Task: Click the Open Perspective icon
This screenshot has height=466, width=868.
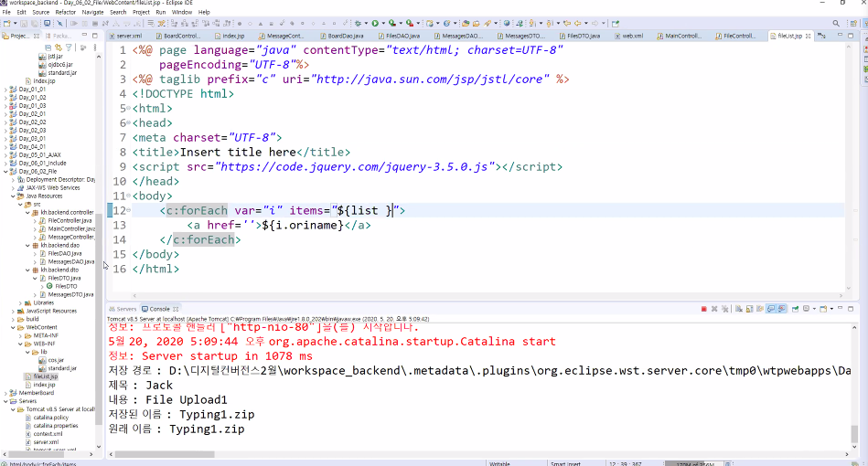Action: point(853,23)
